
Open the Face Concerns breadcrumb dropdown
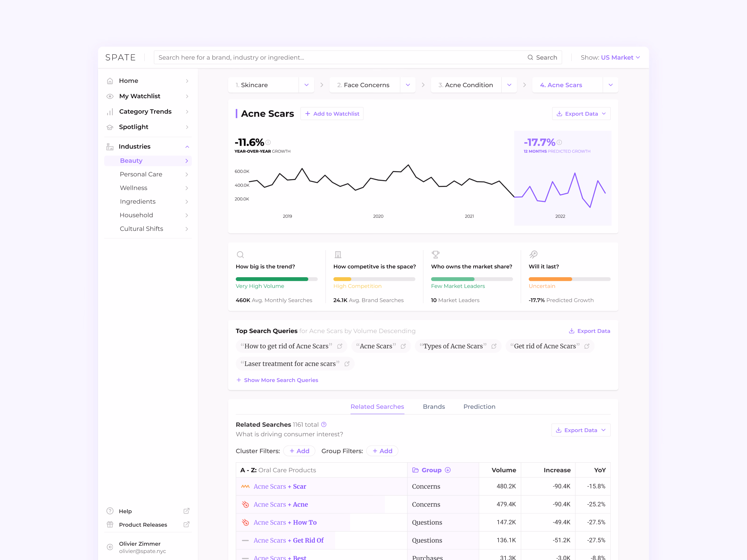[408, 85]
